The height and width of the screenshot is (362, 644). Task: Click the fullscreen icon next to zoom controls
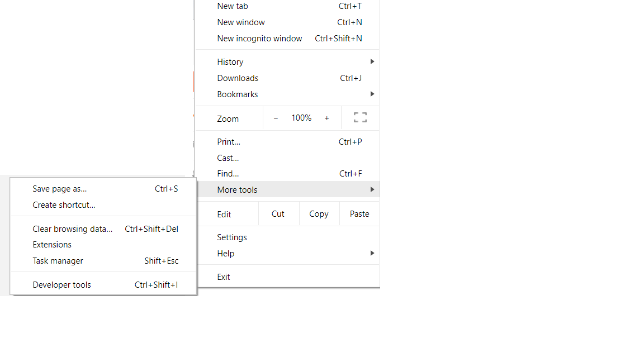(x=359, y=117)
